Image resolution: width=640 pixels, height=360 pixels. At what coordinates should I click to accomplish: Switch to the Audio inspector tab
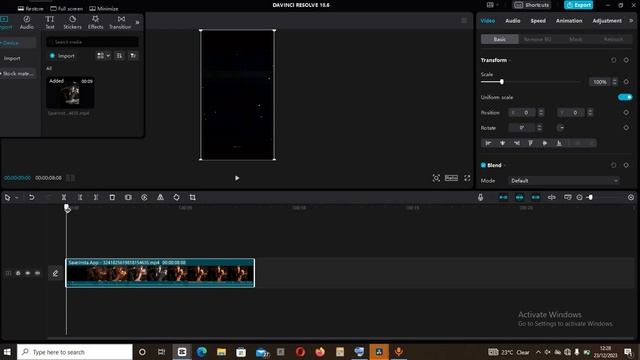pos(513,21)
